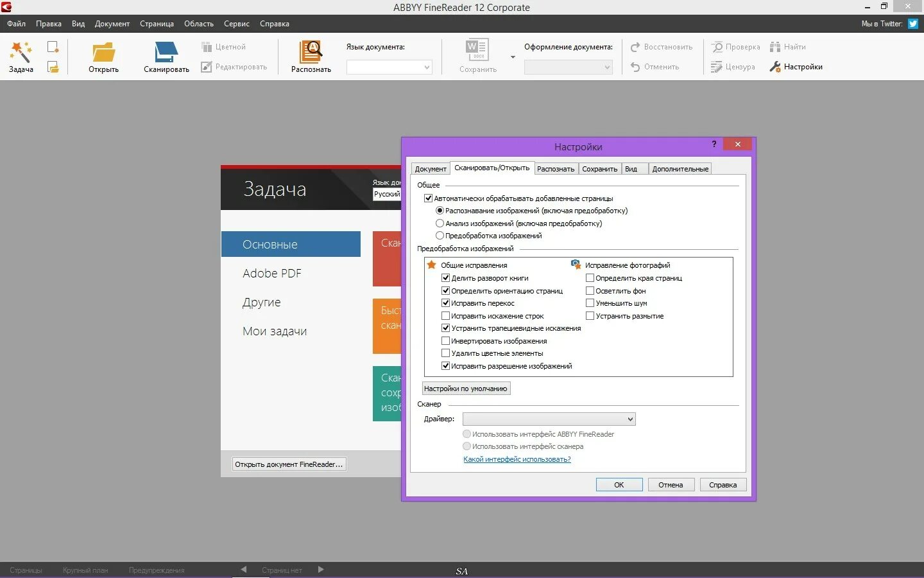
Task: Enable Исправить искажение строк checkbox
Action: (445, 316)
